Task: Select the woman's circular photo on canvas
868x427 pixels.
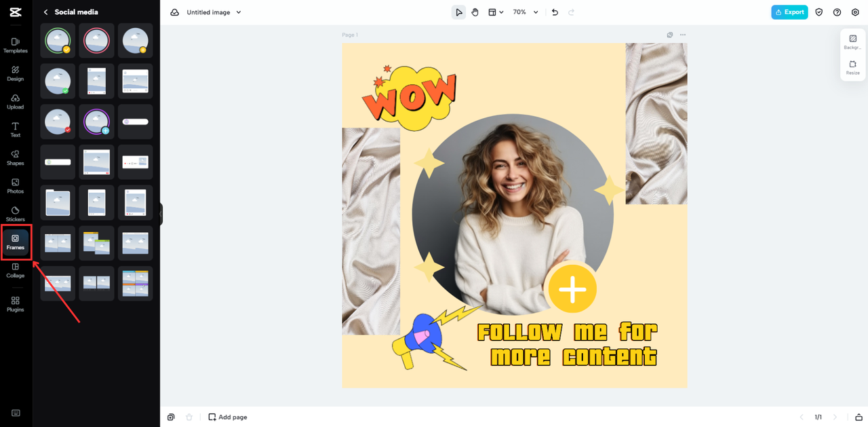Action: click(x=513, y=215)
